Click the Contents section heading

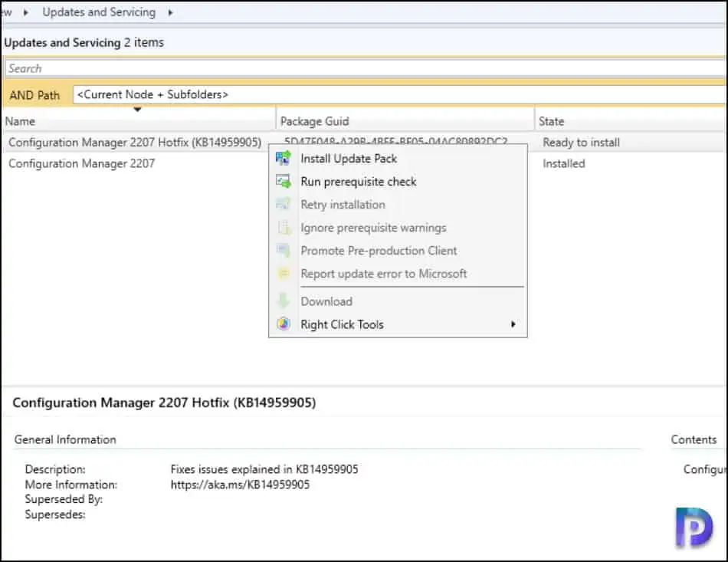(694, 439)
